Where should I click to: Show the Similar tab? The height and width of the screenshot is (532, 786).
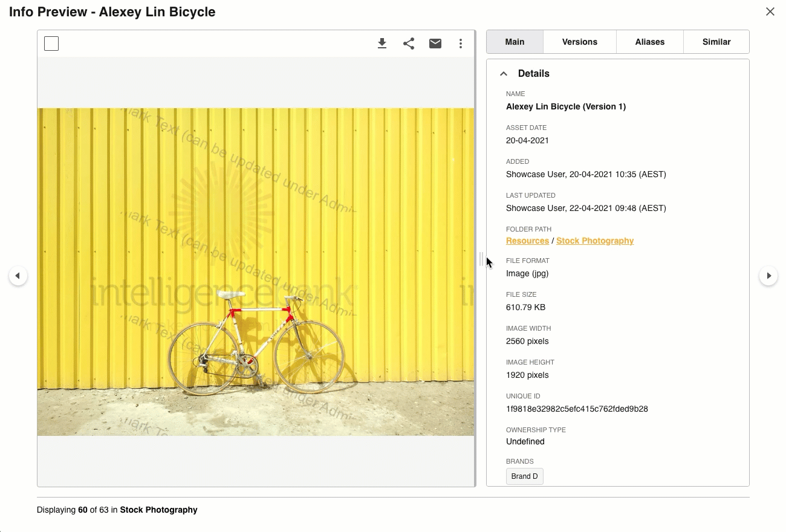716,42
